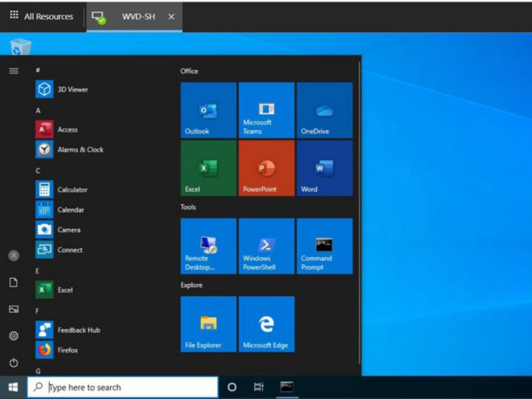The height and width of the screenshot is (399, 532).
Task: Launch the PowerPoint tile
Action: tap(266, 168)
